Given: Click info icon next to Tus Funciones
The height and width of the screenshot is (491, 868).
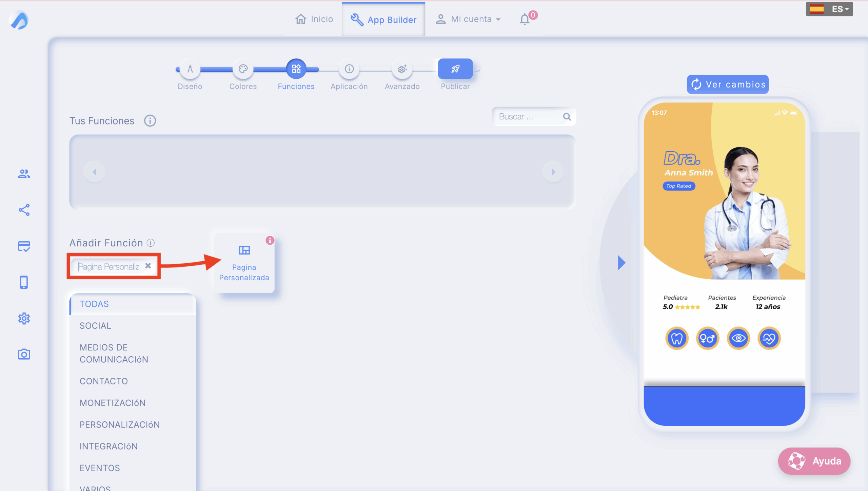Looking at the screenshot, I should tap(150, 121).
